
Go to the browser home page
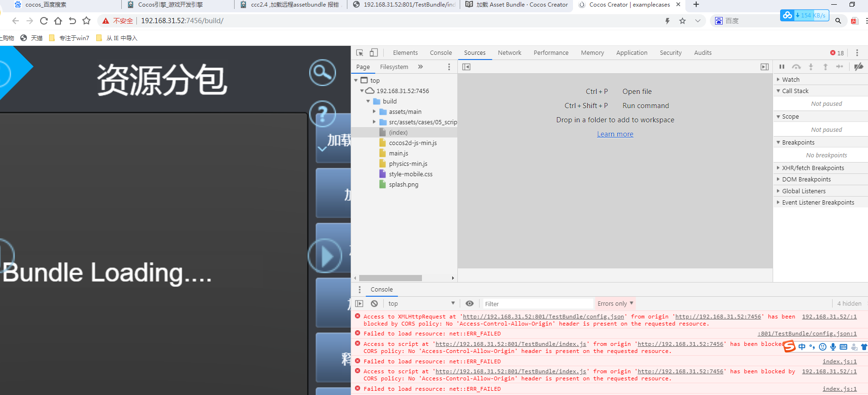[58, 21]
